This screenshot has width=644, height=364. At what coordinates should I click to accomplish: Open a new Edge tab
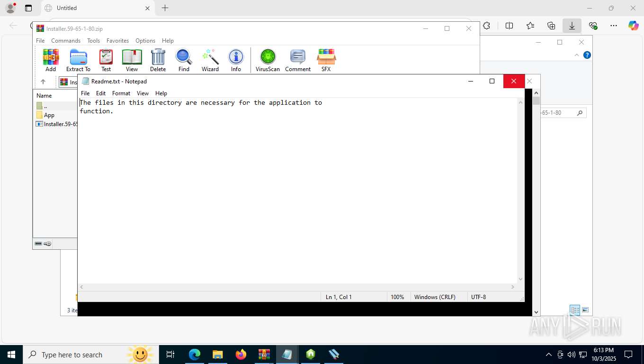[165, 8]
